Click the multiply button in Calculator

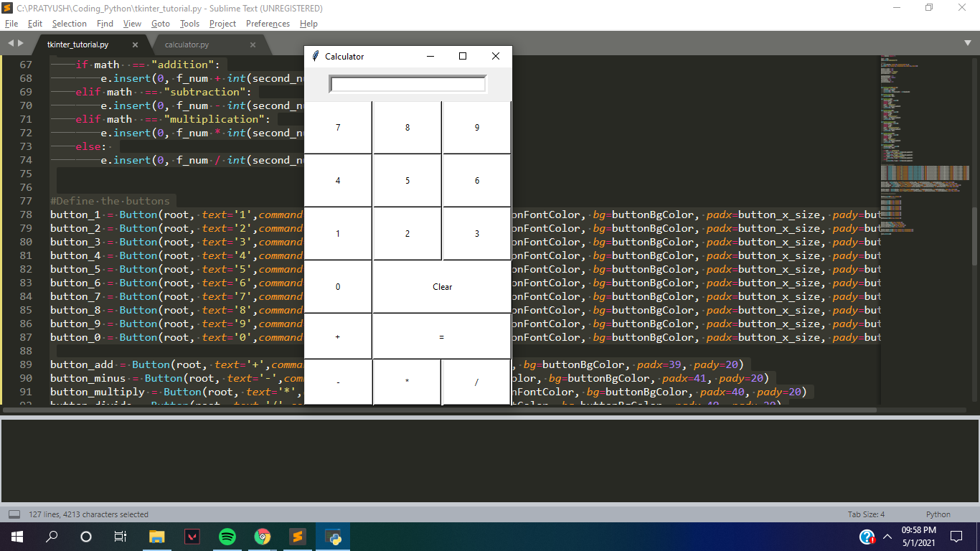click(407, 382)
